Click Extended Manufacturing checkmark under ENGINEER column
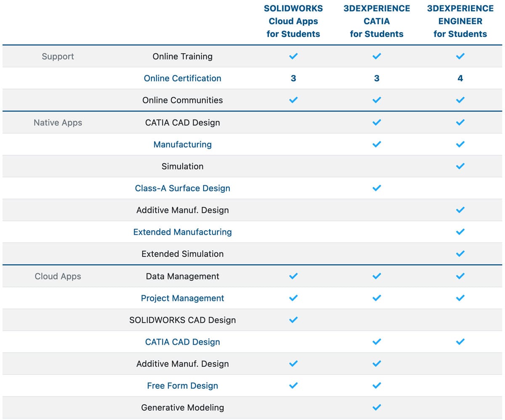This screenshot has width=505, height=420. (x=460, y=232)
